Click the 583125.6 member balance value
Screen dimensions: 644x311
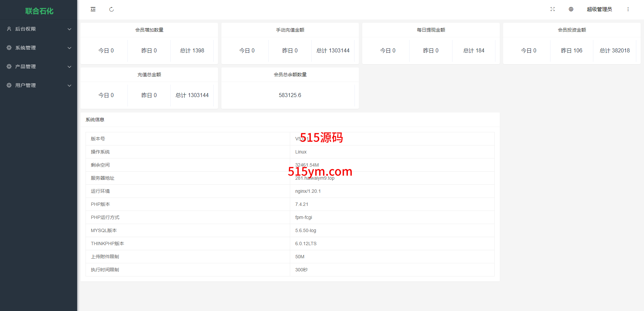(290, 95)
